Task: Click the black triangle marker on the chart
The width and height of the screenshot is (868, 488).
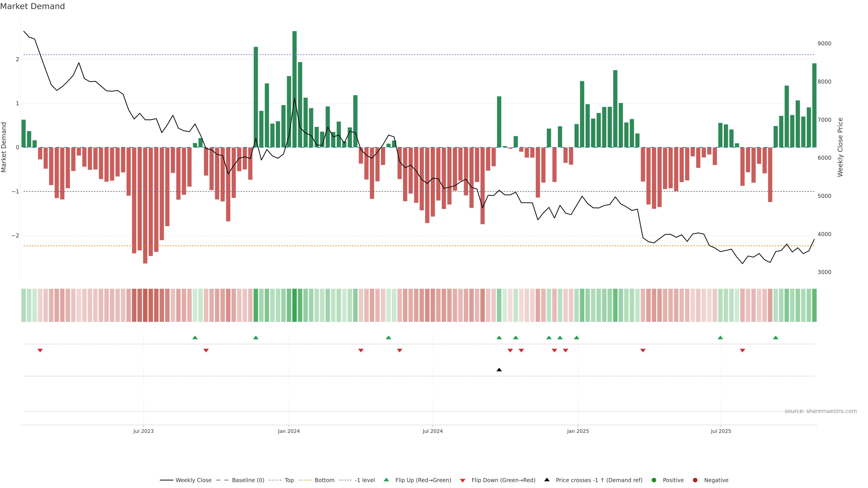Action: 499,370
